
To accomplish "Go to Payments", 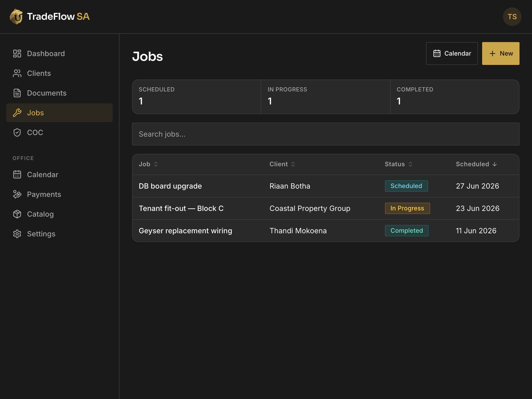I will point(59,194).
